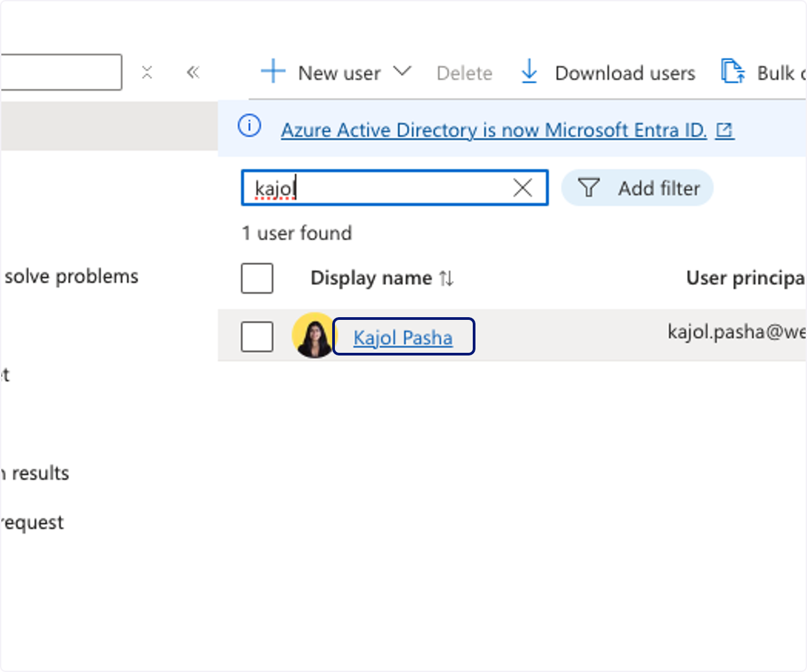Select the sidebar item ending in results
807x672 pixels.
[35, 473]
